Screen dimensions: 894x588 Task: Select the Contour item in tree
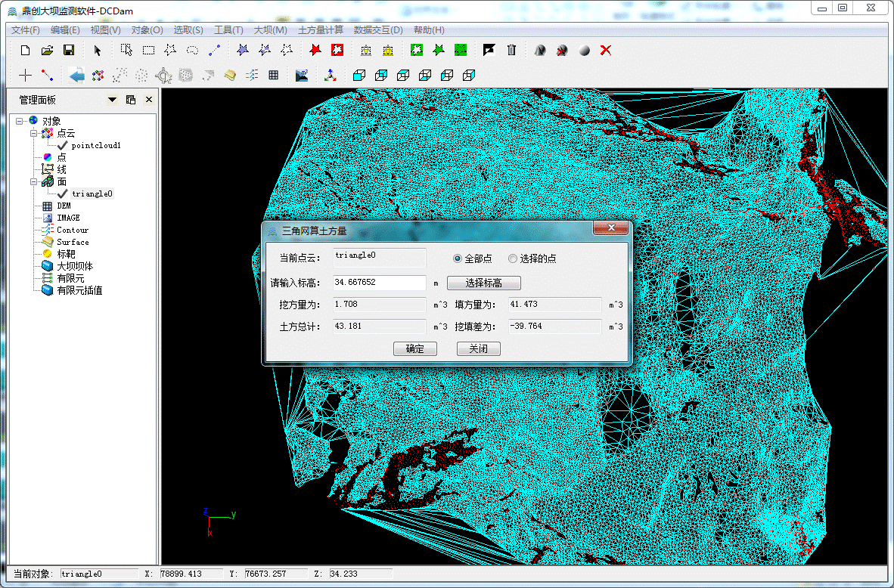[73, 230]
